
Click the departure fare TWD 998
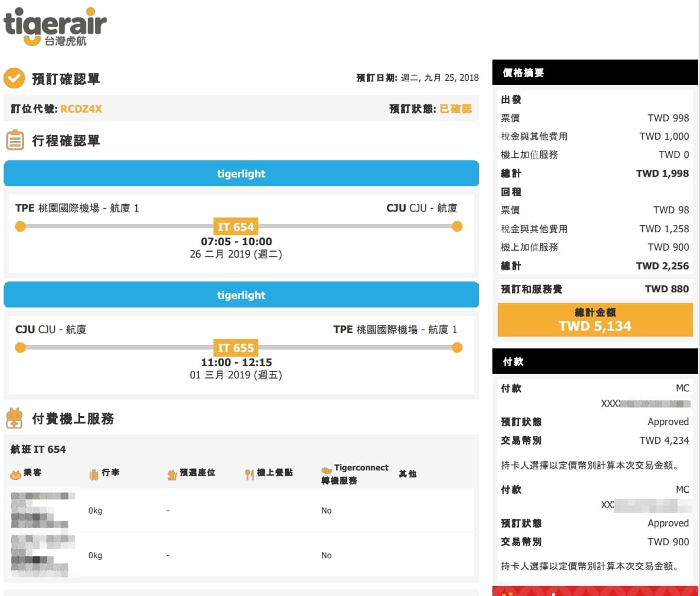click(x=668, y=118)
